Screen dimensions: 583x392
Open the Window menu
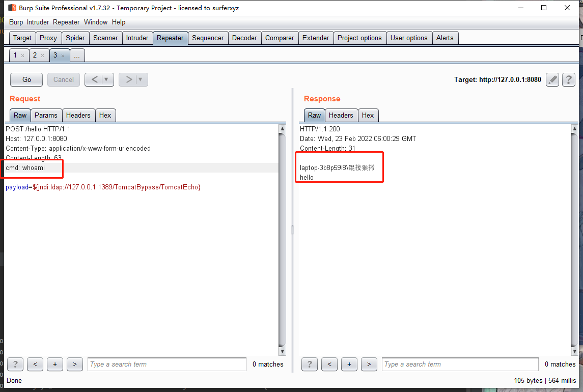click(x=96, y=22)
